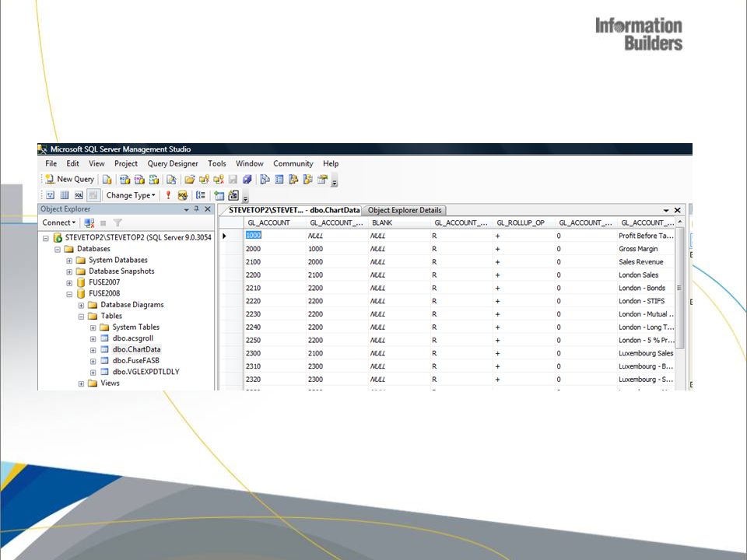The height and width of the screenshot is (560, 747).
Task: Open the Window menu
Action: coord(250,163)
